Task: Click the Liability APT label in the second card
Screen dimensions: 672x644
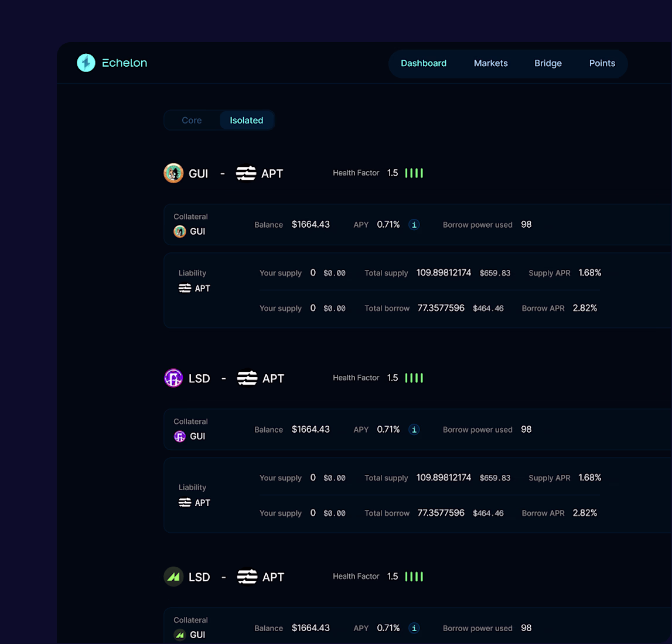Action: (202, 502)
